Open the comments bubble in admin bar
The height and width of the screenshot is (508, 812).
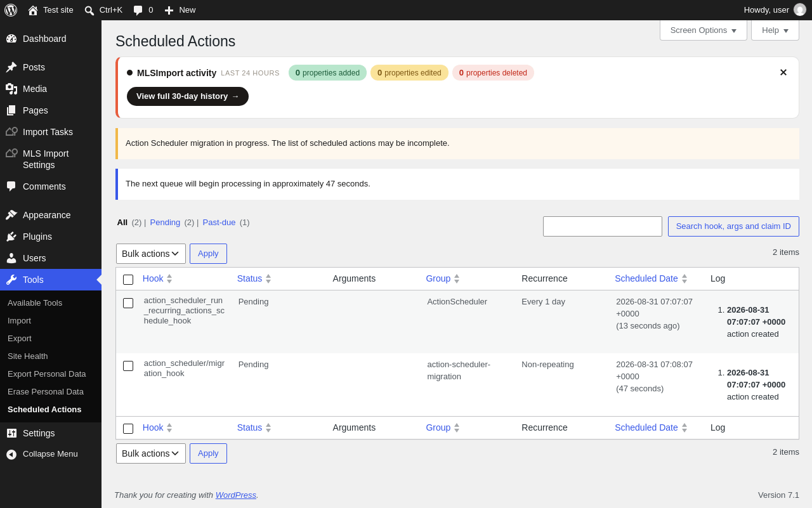coord(138,10)
